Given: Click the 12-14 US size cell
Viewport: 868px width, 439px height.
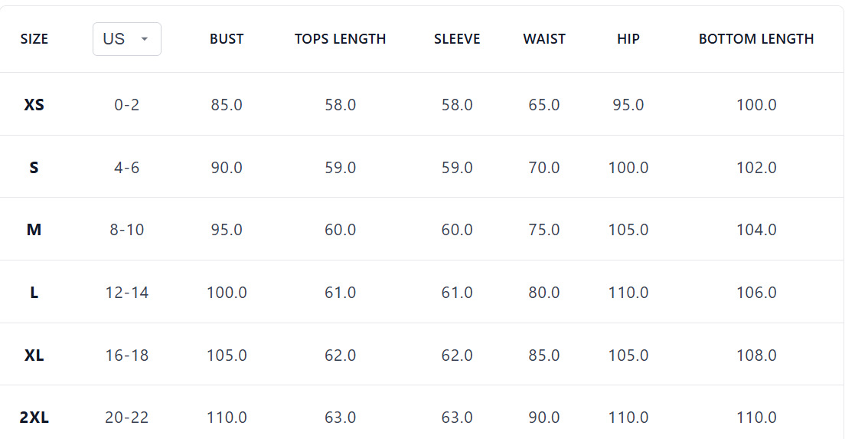Looking at the screenshot, I should click(127, 293).
